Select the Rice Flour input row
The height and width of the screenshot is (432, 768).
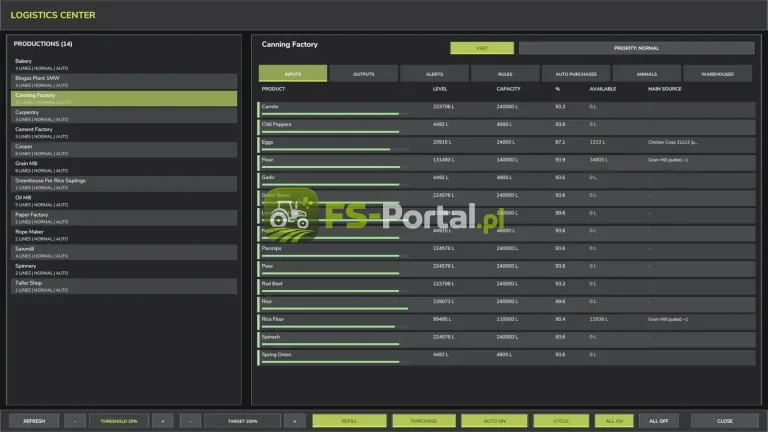click(506, 322)
